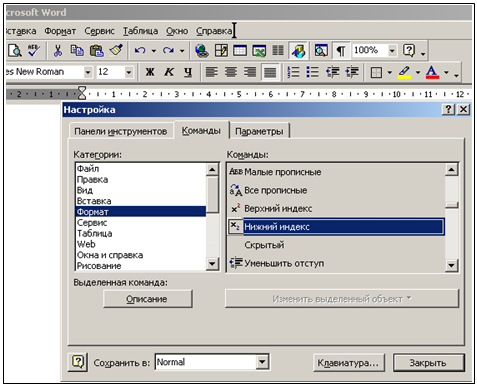477x387 pixels.
Task: Open the Формат menu
Action: (x=60, y=31)
